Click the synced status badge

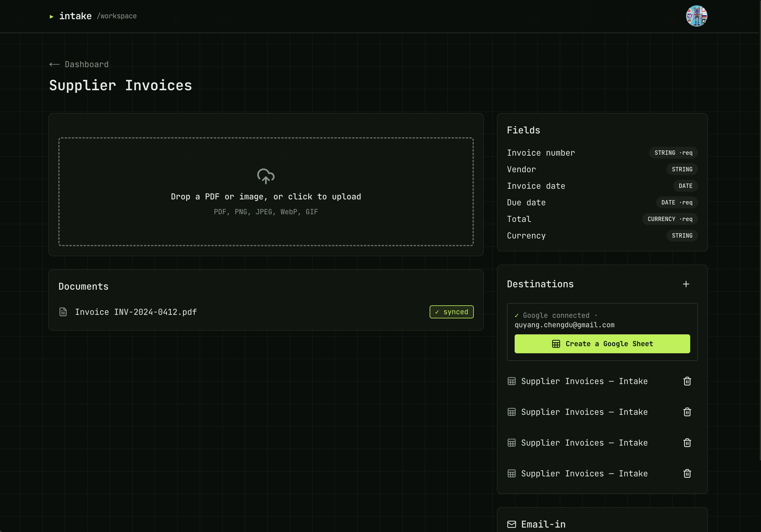(452, 312)
